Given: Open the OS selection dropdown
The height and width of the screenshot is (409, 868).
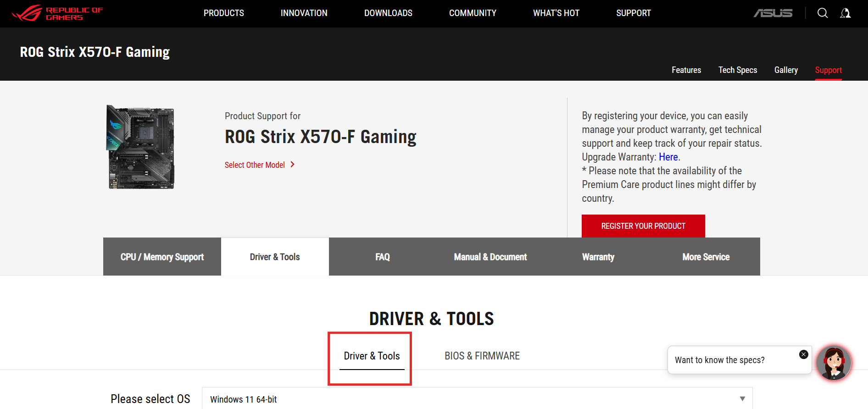Looking at the screenshot, I should tap(477, 398).
